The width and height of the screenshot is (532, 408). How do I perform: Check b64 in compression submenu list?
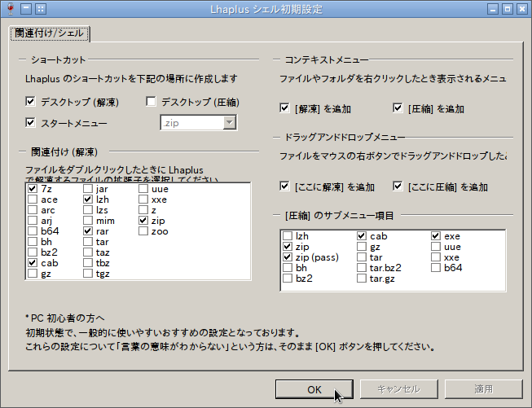tap(436, 268)
